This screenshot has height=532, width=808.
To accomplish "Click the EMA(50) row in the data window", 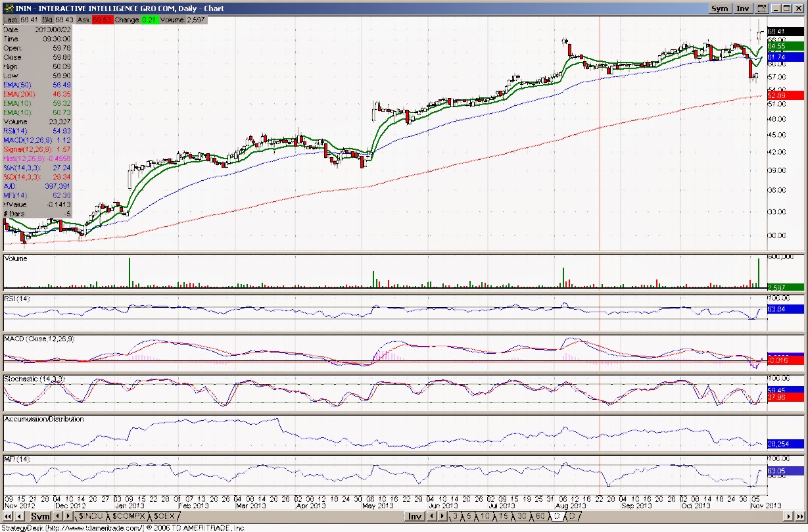I will click(x=37, y=85).
